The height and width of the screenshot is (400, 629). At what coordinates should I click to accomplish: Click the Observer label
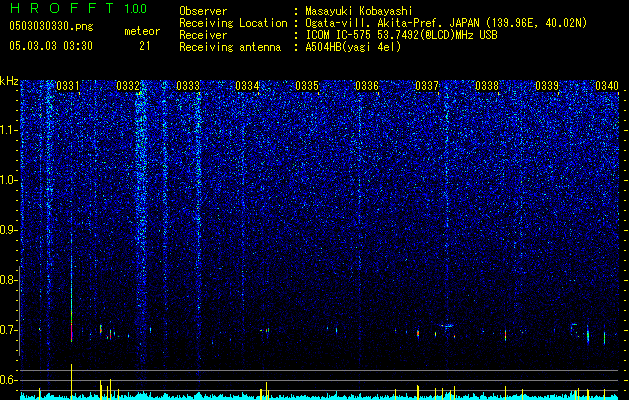(203, 11)
